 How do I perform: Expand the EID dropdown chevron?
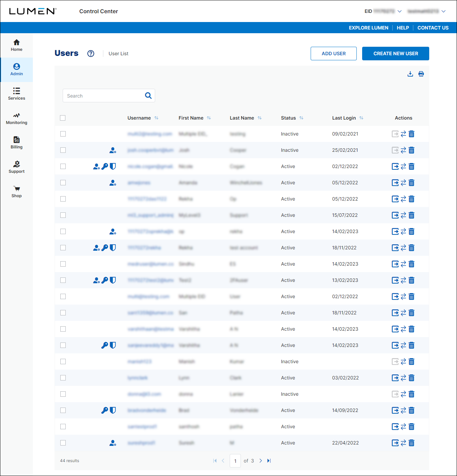[399, 11]
